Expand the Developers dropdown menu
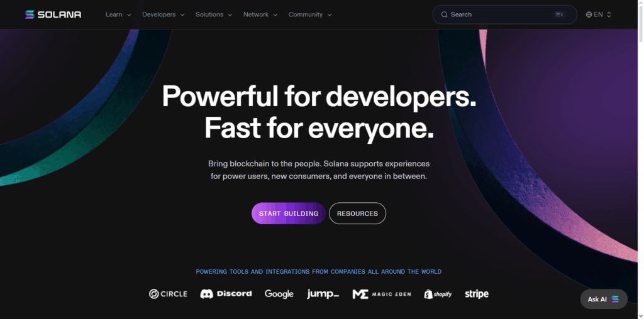Image resolution: width=644 pixels, height=319 pixels. coord(164,14)
